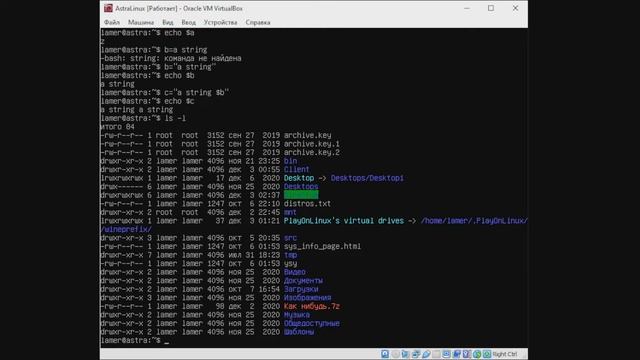Click the /wineprefix/ wrapped path line
The image size is (640, 360).
tap(126, 229)
